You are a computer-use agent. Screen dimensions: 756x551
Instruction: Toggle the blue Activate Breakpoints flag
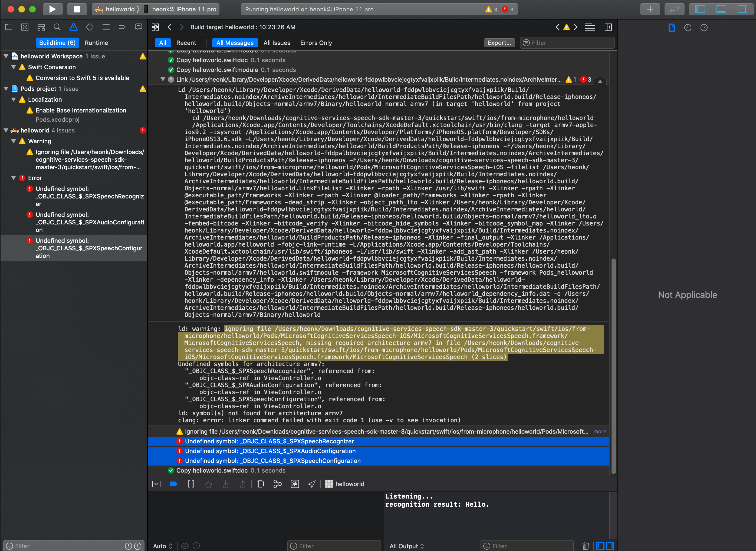point(173,484)
